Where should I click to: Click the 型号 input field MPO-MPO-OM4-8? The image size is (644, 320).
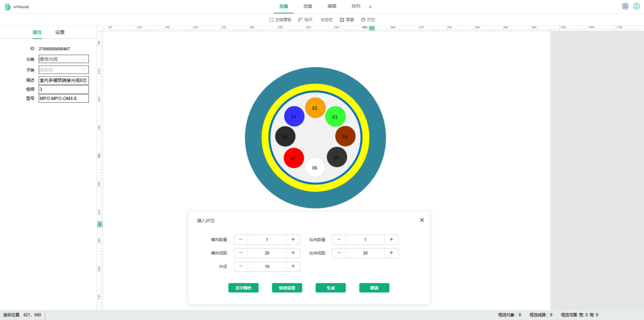pos(64,98)
